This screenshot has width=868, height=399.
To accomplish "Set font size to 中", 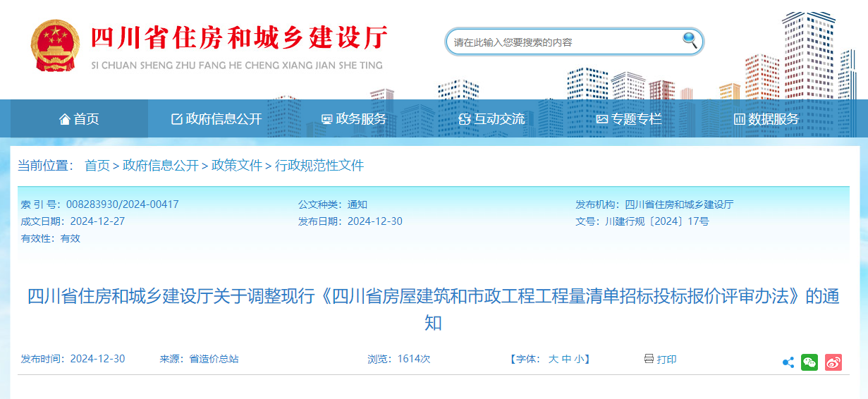I will pyautogui.click(x=566, y=359).
